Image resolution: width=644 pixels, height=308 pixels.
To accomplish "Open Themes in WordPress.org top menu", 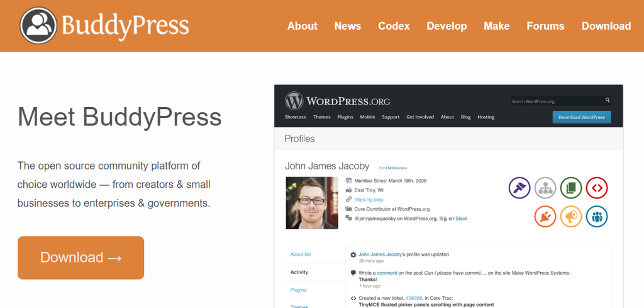I will point(321,117).
